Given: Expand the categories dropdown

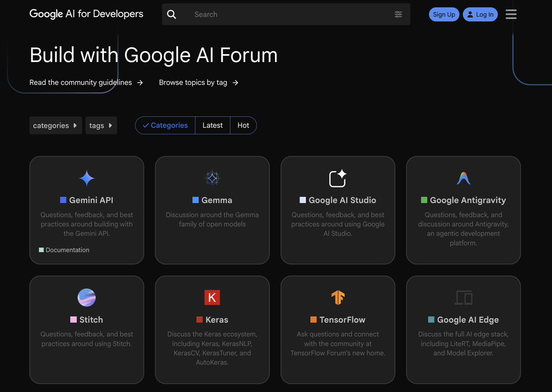Looking at the screenshot, I should [x=56, y=125].
